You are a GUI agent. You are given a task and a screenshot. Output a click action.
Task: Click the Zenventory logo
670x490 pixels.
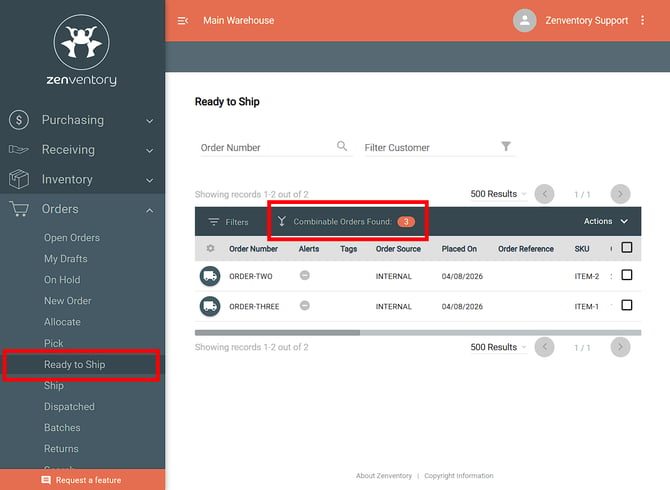(82, 51)
